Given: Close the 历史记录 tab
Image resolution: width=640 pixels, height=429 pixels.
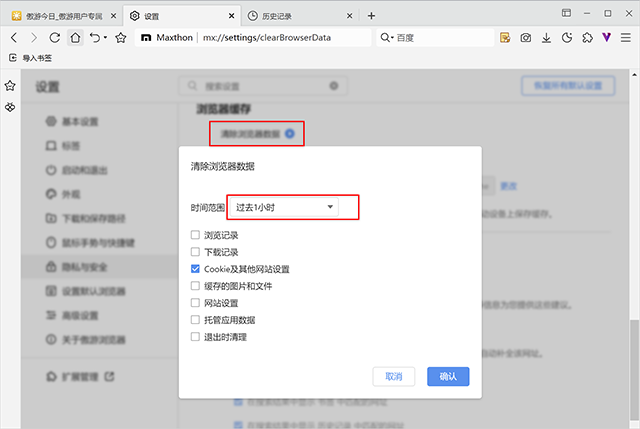Looking at the screenshot, I should point(349,16).
